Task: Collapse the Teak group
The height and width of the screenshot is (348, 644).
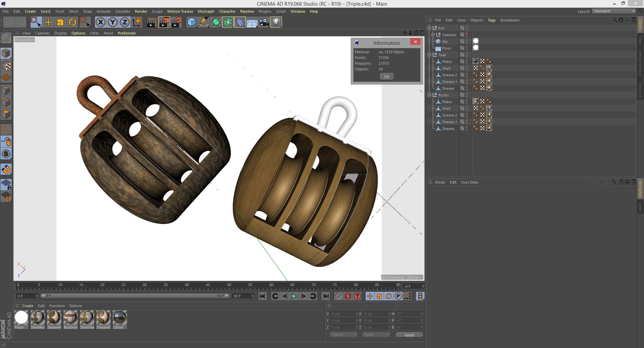Action: [429, 55]
